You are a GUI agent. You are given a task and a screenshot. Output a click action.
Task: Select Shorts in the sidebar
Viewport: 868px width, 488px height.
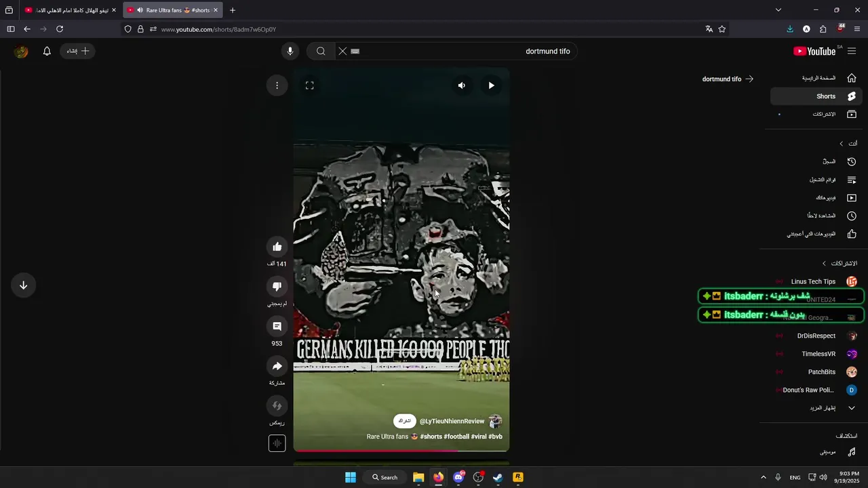tap(816, 96)
